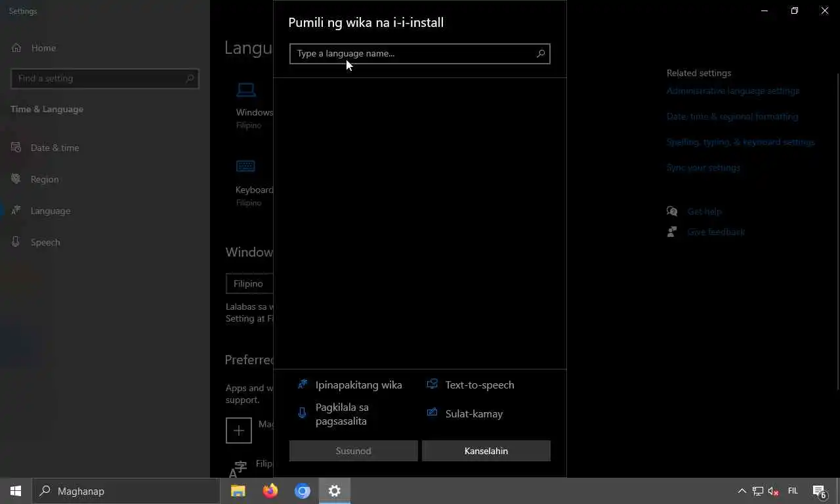Click the Speech microphone sidebar icon

click(16, 242)
